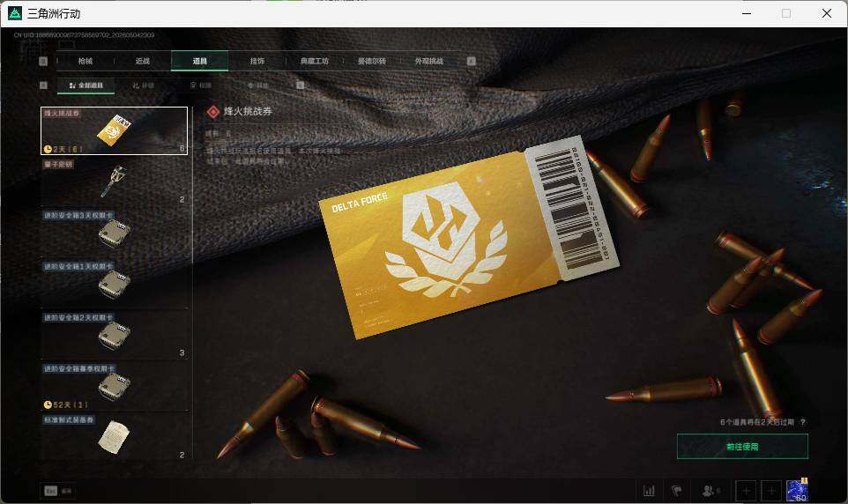
Task: Click the golden Delta Force ticket image
Action: pyautogui.click(x=469, y=237)
